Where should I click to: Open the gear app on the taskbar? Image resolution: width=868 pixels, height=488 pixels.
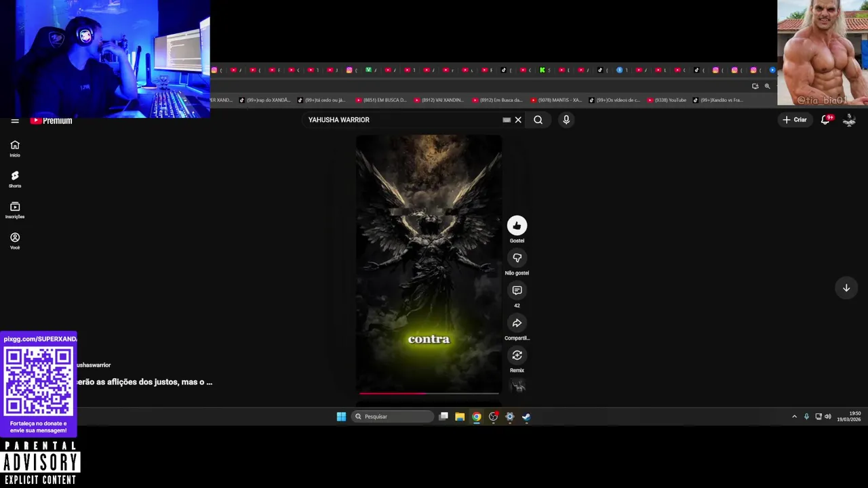pyautogui.click(x=510, y=417)
